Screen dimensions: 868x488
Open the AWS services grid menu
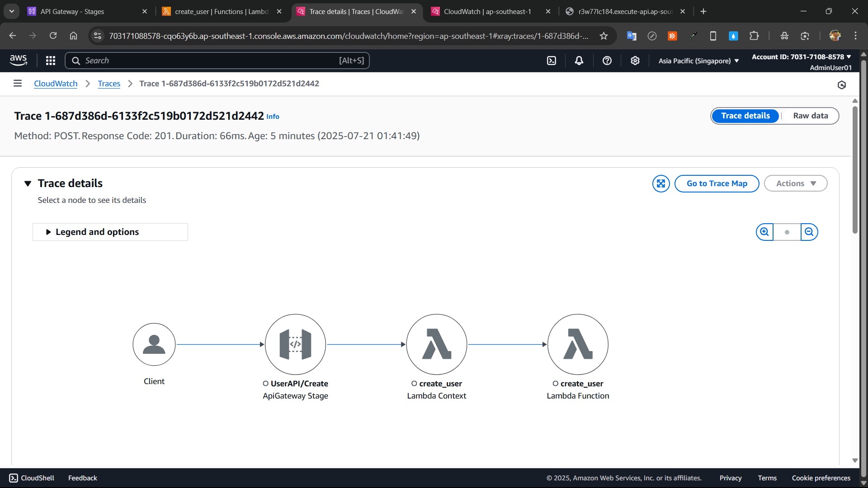pos(51,61)
